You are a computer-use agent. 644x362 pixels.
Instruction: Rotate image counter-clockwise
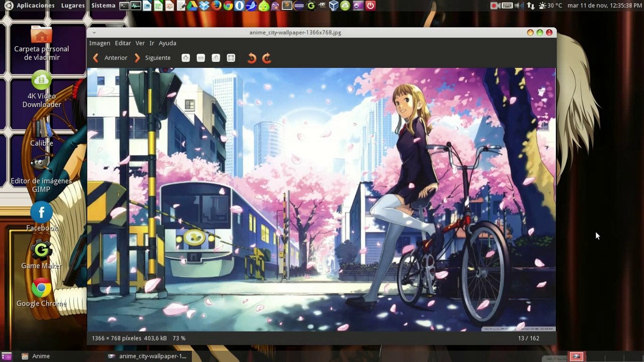click(252, 58)
